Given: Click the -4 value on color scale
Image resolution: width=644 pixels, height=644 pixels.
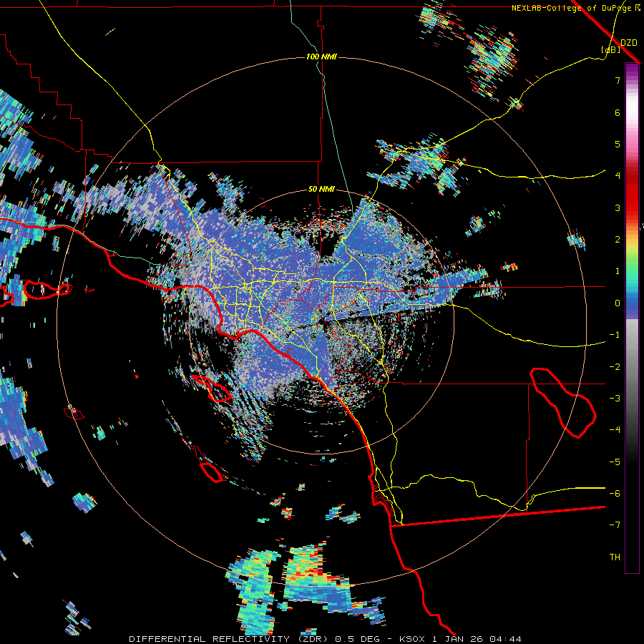Looking at the screenshot, I should [615, 430].
